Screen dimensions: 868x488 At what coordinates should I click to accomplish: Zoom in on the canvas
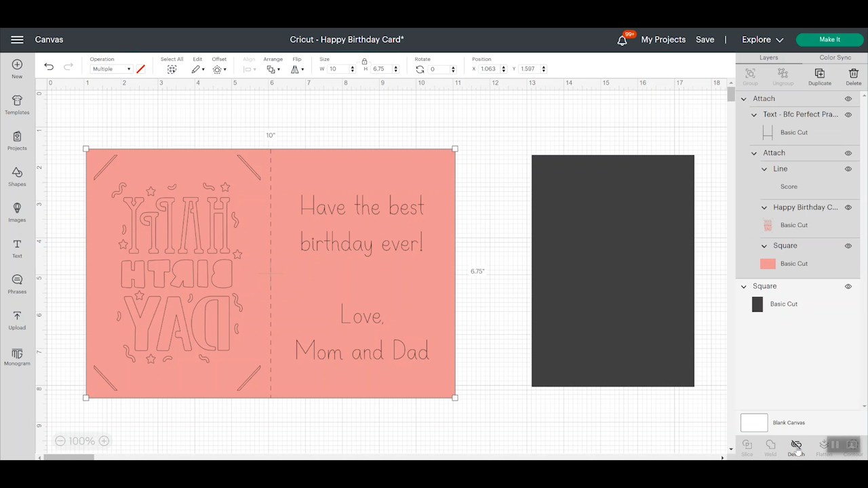(x=104, y=441)
